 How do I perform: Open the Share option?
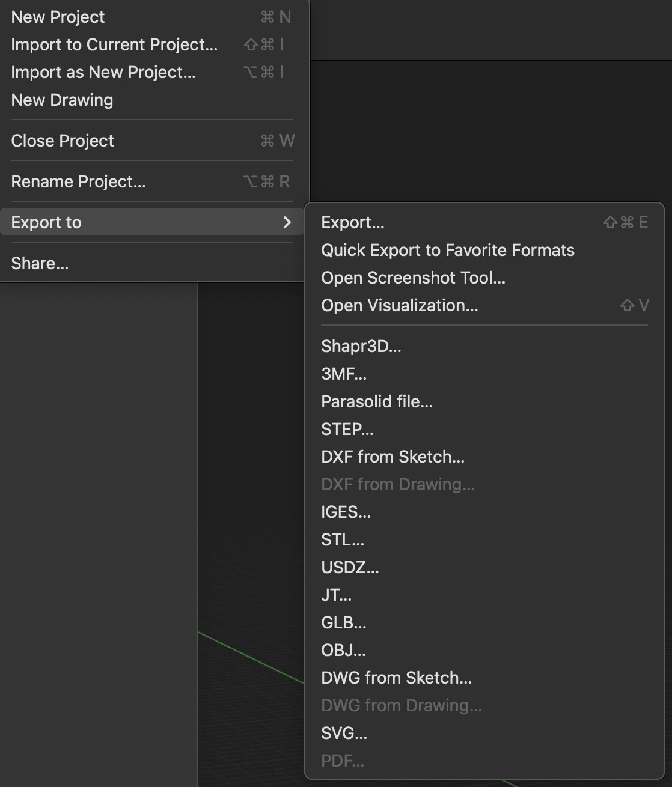(151, 263)
